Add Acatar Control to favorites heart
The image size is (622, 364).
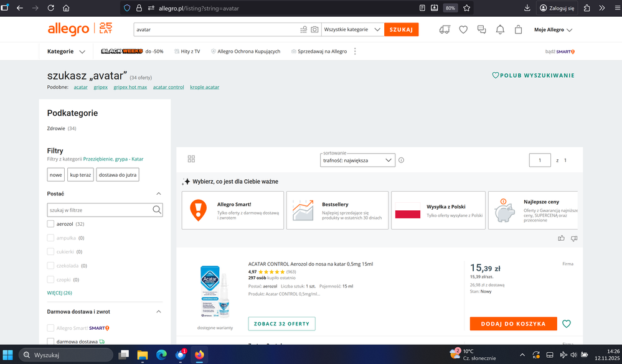pyautogui.click(x=566, y=324)
